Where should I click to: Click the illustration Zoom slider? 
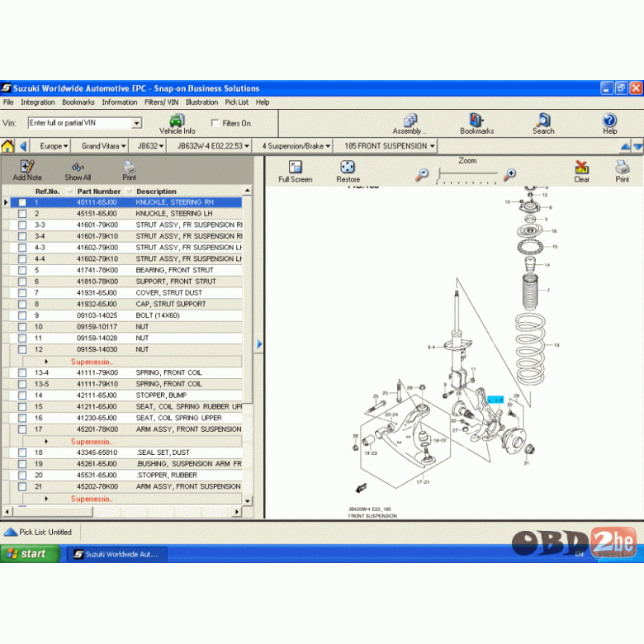[x=466, y=174]
